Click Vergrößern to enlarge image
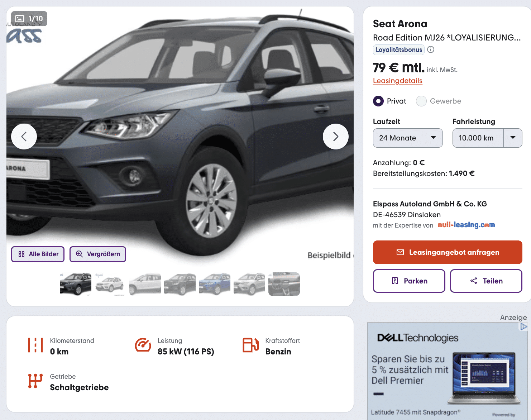The image size is (531, 420). pyautogui.click(x=98, y=254)
